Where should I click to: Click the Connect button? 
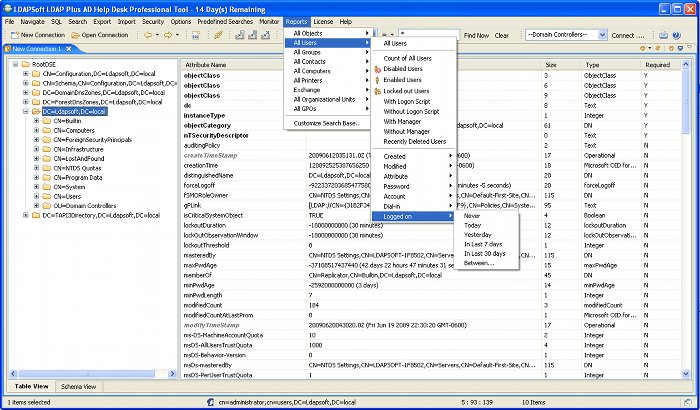click(x=622, y=35)
